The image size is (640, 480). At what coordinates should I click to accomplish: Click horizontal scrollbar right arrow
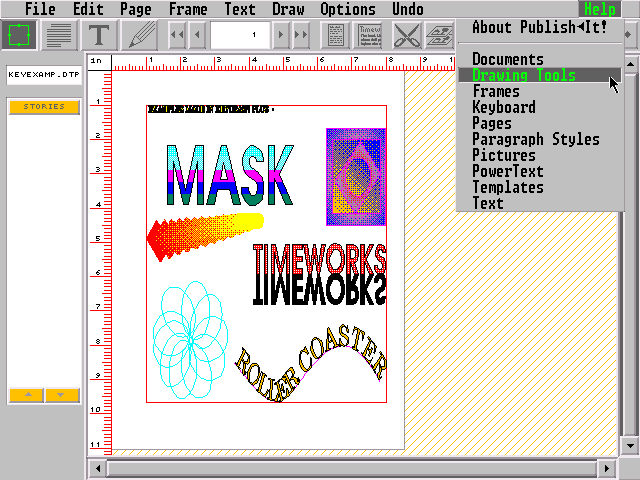607,468
